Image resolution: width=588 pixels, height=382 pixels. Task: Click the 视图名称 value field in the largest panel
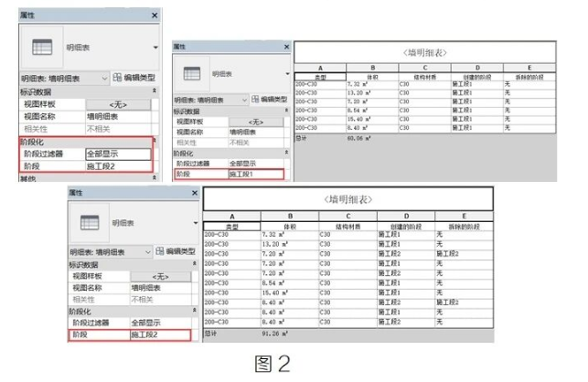coord(118,117)
